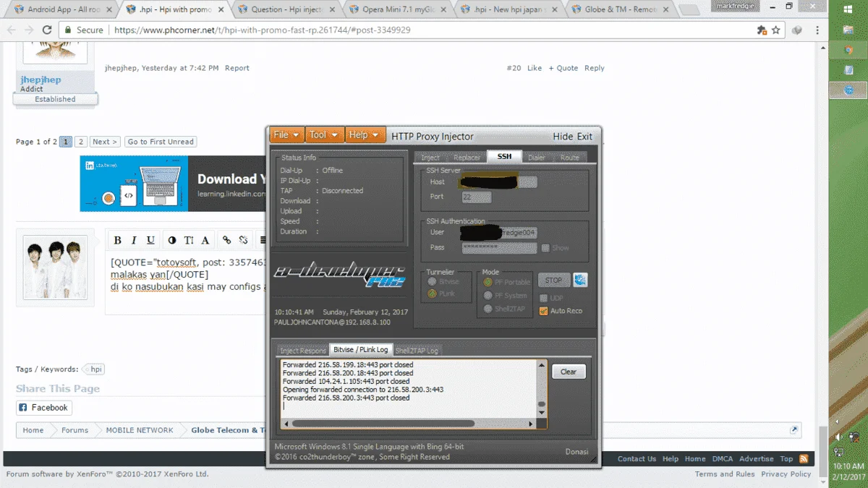Select Shell2TAP mode
Image resolution: width=868 pixels, height=488 pixels.
[x=488, y=309]
